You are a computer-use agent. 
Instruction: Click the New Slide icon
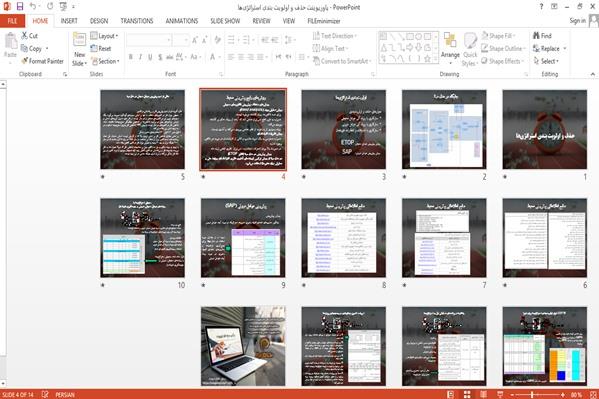(x=79, y=40)
